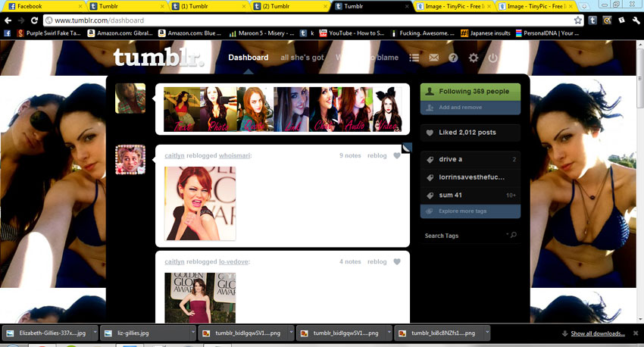Click reblog on the whoisrnari post

point(377,155)
